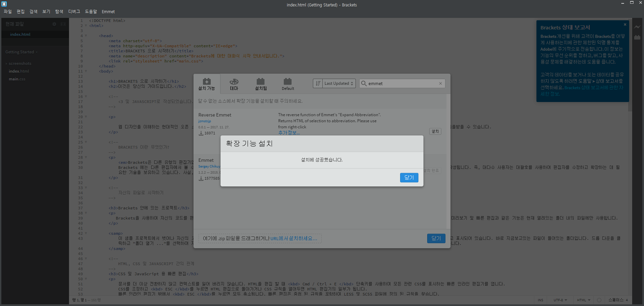Viewport: 644px width, 306px height.
Task: Expand the screenshots folder
Action: point(20,63)
